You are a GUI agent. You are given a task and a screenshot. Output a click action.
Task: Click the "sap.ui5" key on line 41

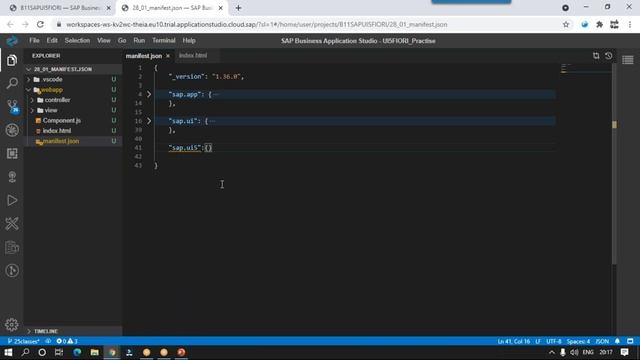pos(185,148)
